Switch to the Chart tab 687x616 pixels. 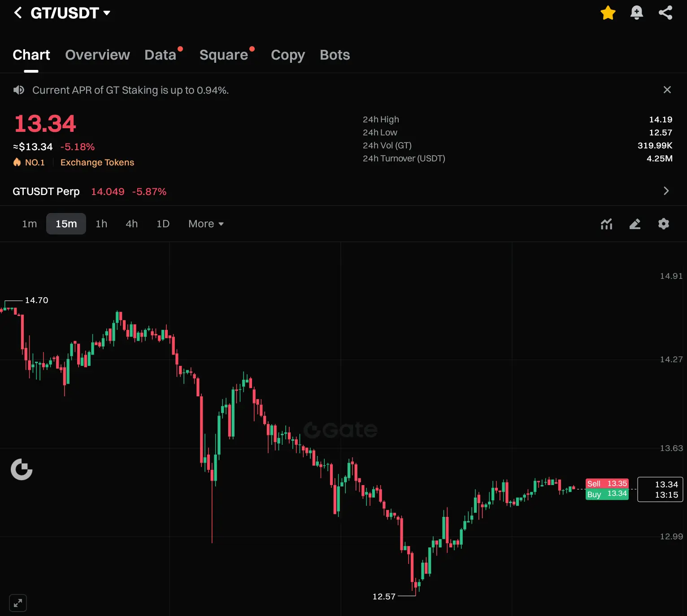31,55
